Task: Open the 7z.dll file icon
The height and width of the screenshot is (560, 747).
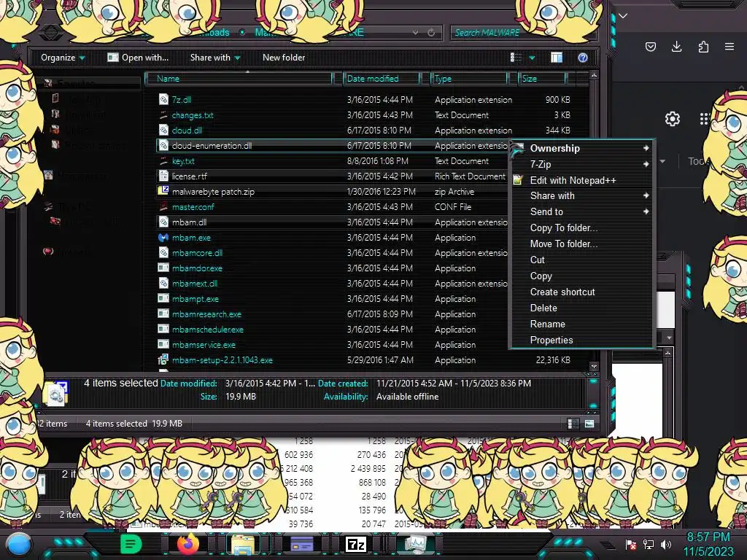Action: tap(163, 99)
